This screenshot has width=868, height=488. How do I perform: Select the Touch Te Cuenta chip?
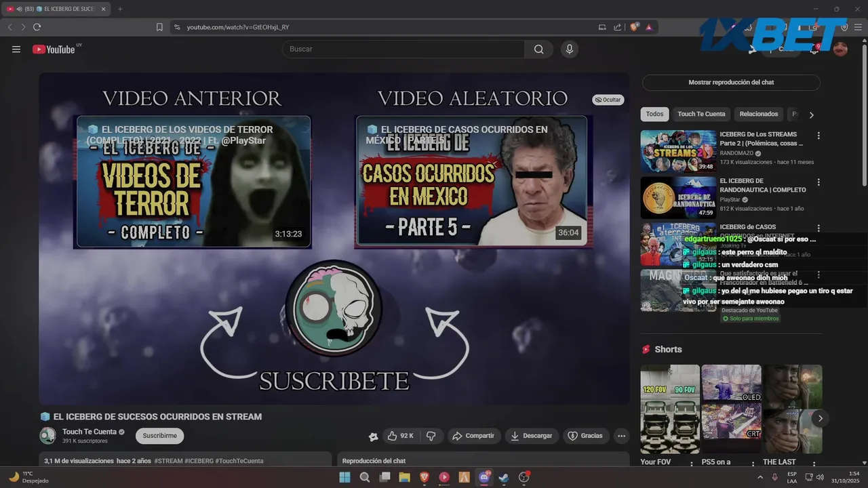701,114
